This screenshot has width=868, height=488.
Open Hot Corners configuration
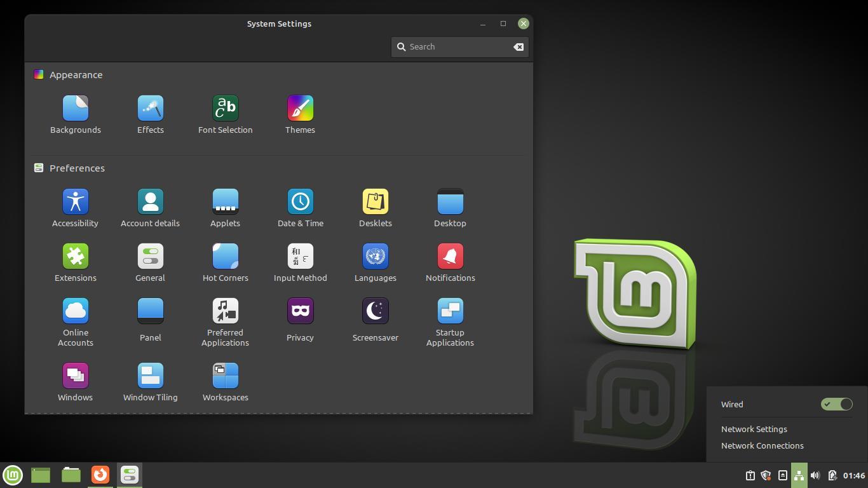(x=225, y=262)
